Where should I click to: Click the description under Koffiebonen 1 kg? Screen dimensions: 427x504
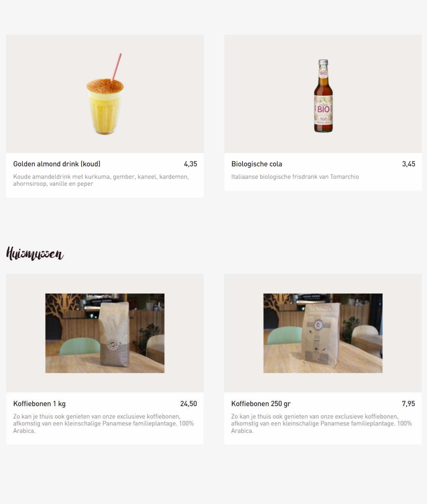[x=103, y=423]
